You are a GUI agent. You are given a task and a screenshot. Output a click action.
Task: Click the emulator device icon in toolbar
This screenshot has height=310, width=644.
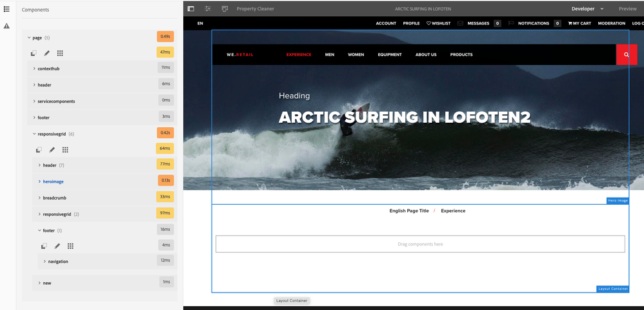[x=225, y=9]
